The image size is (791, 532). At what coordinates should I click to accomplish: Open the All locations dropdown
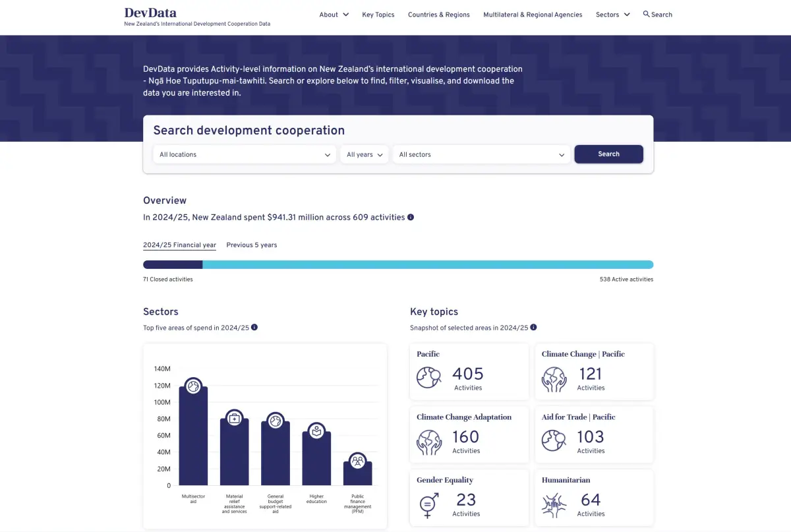click(244, 154)
